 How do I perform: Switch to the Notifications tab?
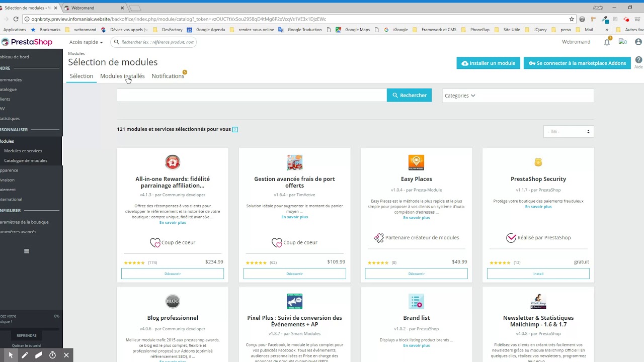[168, 76]
